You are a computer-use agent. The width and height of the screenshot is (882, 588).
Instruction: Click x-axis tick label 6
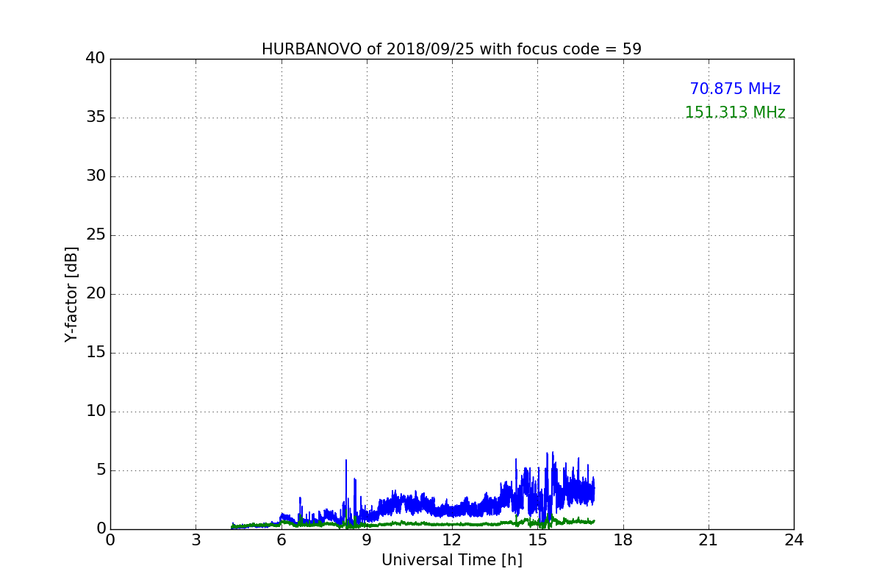tap(281, 540)
